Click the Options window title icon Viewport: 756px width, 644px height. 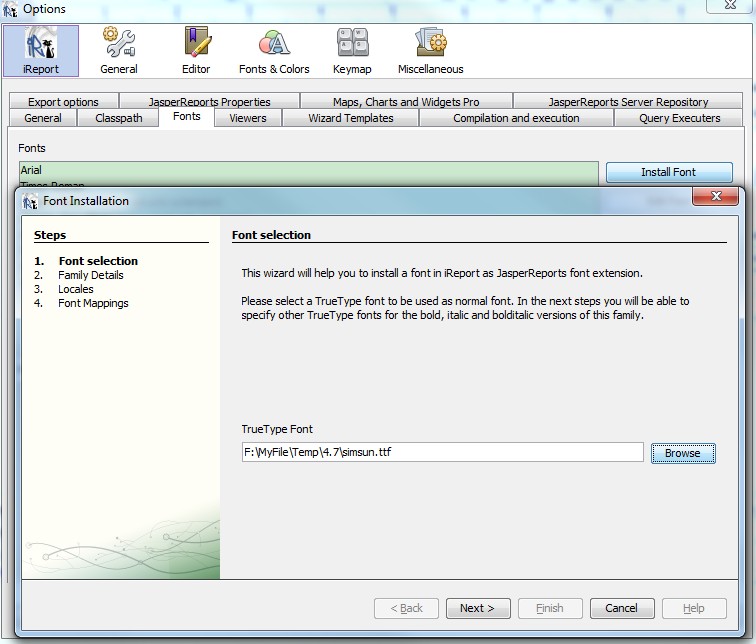pos(10,9)
